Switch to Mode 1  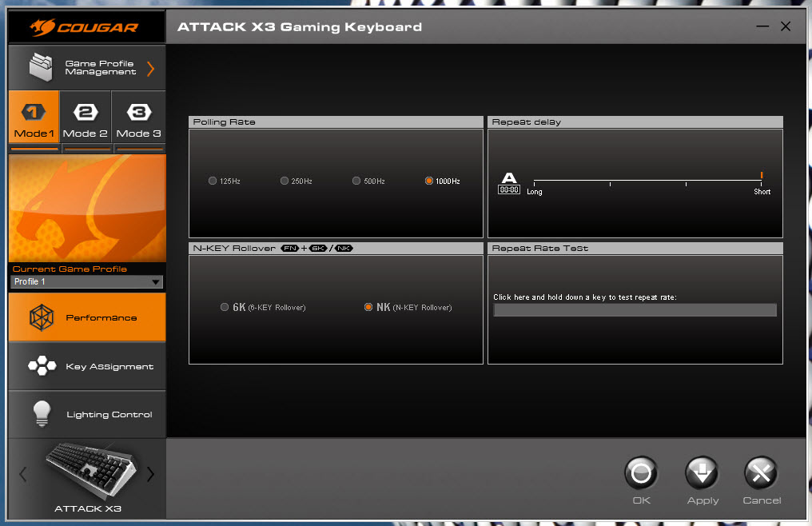pyautogui.click(x=34, y=117)
